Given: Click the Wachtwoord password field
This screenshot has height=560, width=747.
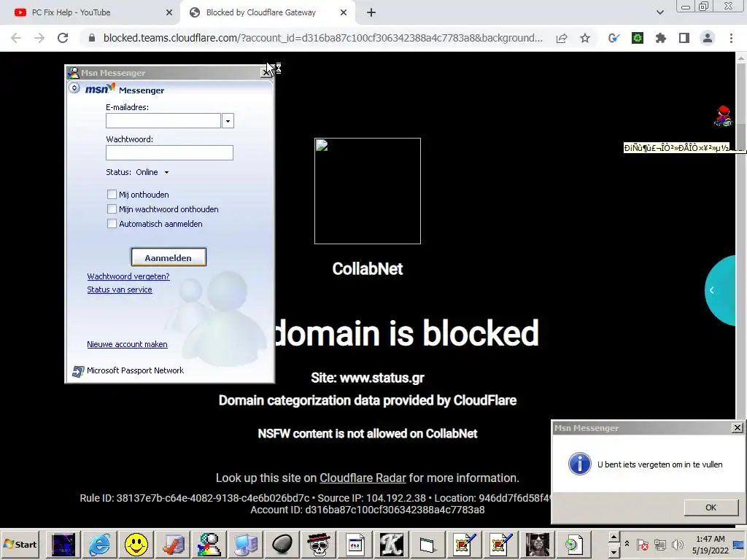Looking at the screenshot, I should (169, 153).
